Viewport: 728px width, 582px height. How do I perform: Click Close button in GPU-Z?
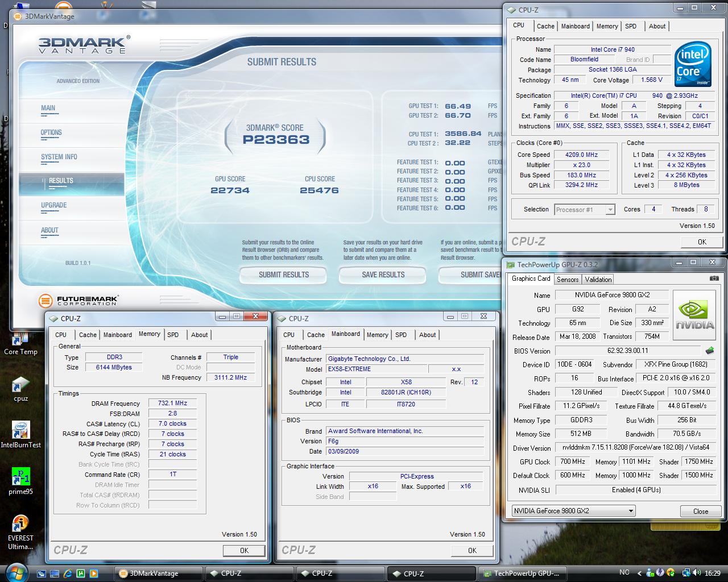pos(701,511)
